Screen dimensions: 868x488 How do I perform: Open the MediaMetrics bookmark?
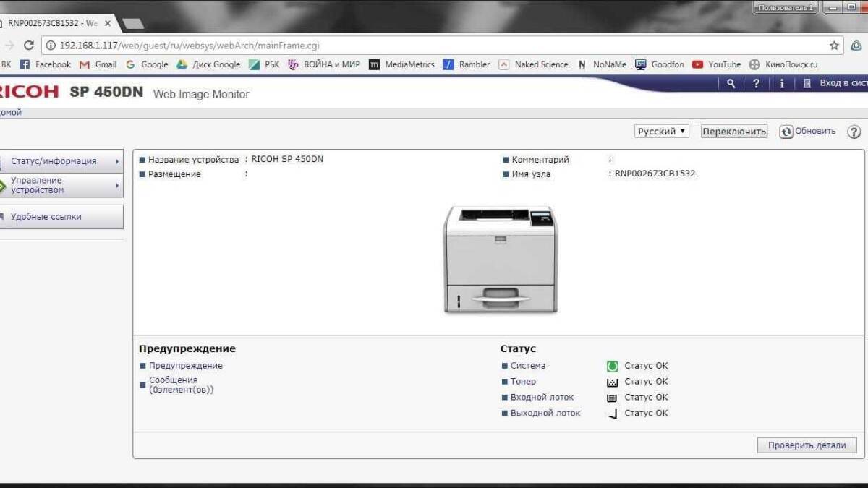tap(402, 64)
